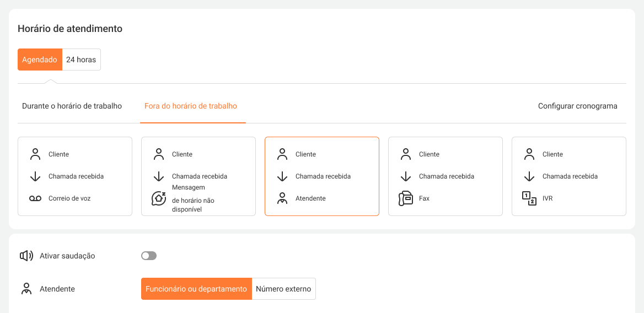Viewport: 644px width, 313px height.
Task: Click the down arrow icon in IVR card
Action: pyautogui.click(x=529, y=176)
